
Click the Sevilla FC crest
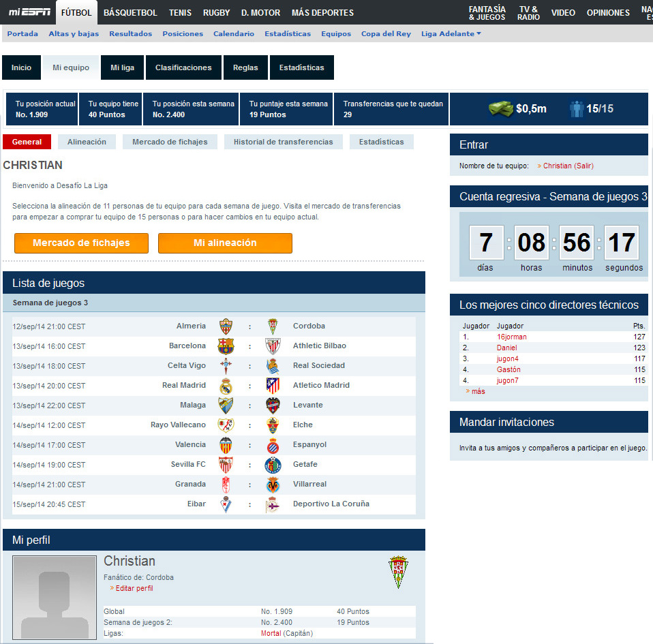[226, 465]
